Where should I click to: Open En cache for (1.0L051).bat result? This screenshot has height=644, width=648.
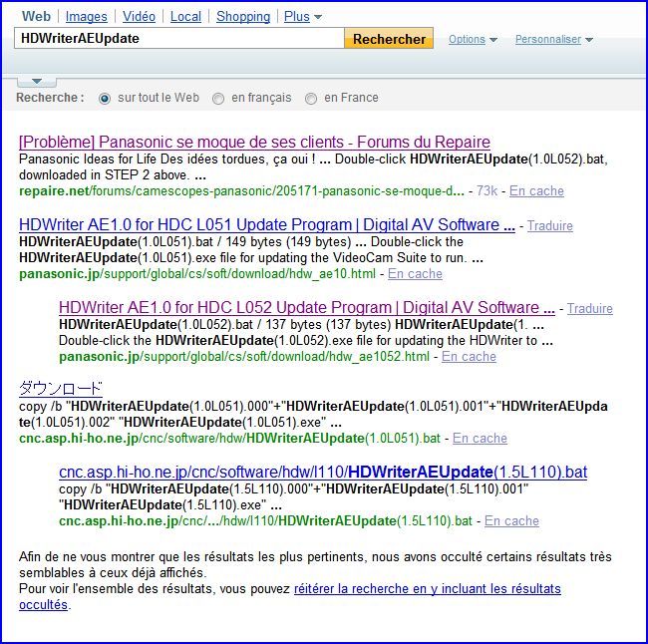coord(480,439)
